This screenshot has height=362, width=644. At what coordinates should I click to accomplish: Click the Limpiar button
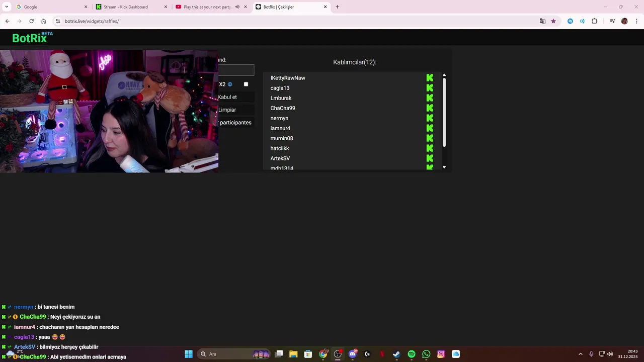click(x=236, y=110)
